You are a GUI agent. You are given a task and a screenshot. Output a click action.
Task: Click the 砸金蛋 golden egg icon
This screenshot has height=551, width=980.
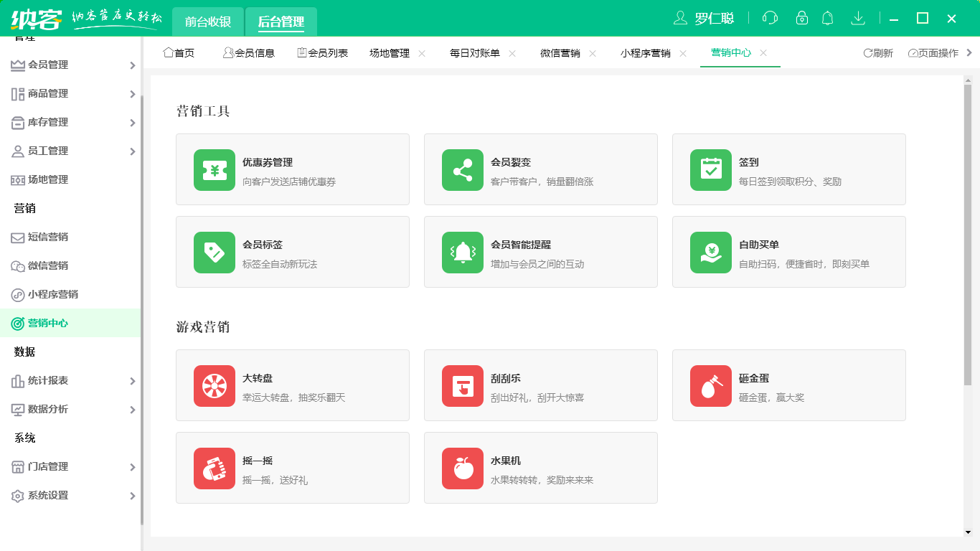(x=710, y=385)
